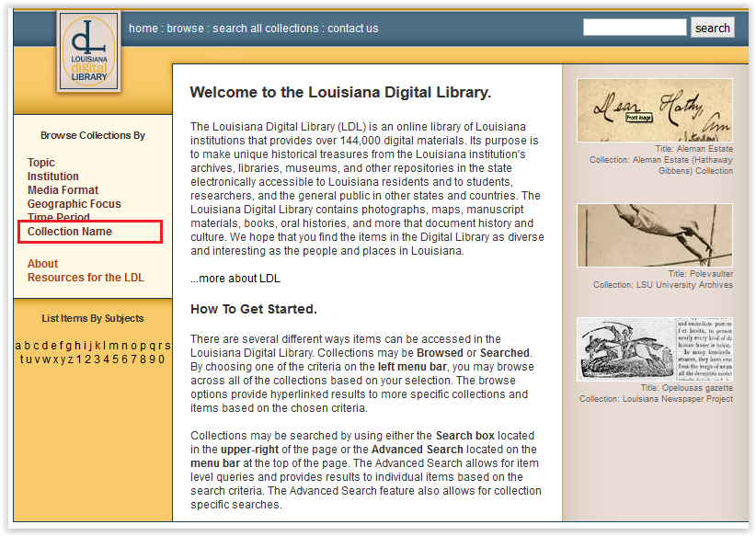
Task: List subjects starting with letter s
Action: click(x=167, y=346)
